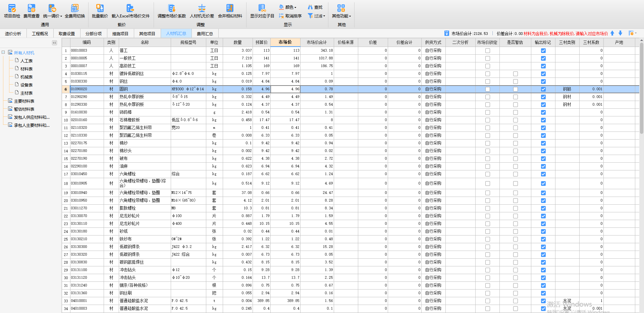This screenshot has height=313, width=644.
Task: Toggle 是否暂估 checkbox for 石棉橡胶板 row
Action: tap(516, 120)
